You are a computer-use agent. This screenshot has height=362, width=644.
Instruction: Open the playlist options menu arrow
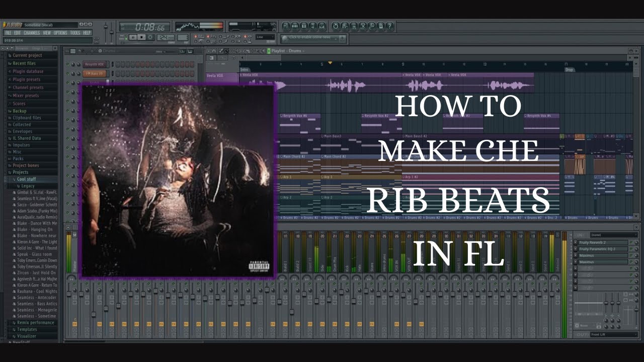tap(209, 51)
